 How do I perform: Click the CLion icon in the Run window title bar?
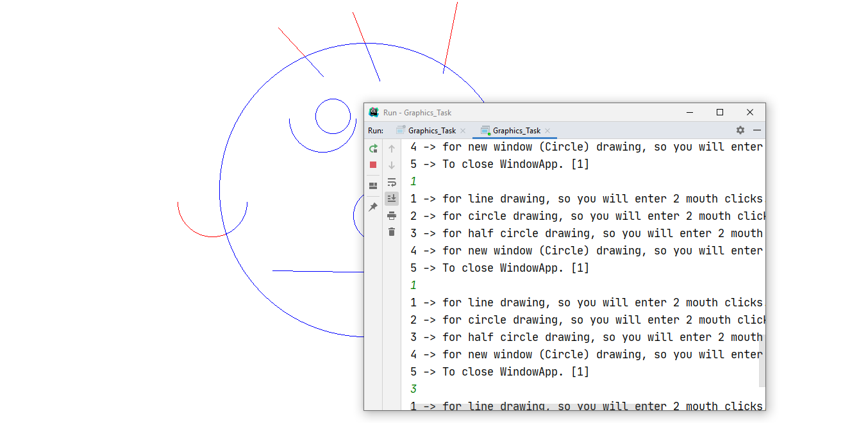point(374,112)
